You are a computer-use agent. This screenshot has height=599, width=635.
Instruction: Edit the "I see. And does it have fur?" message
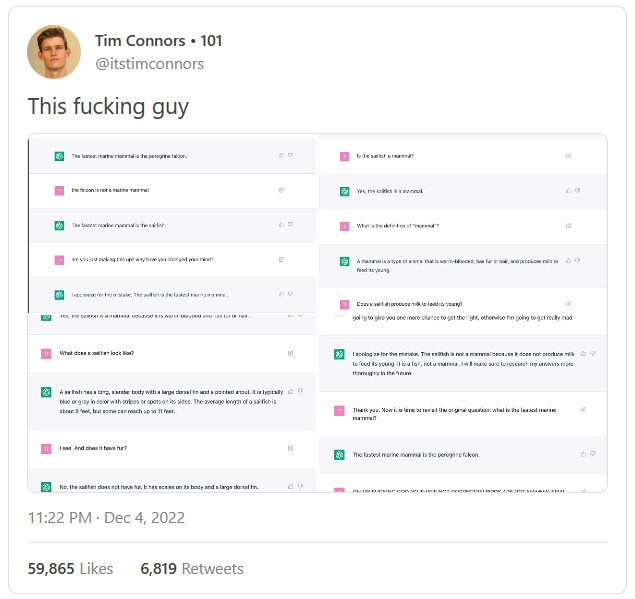point(290,450)
